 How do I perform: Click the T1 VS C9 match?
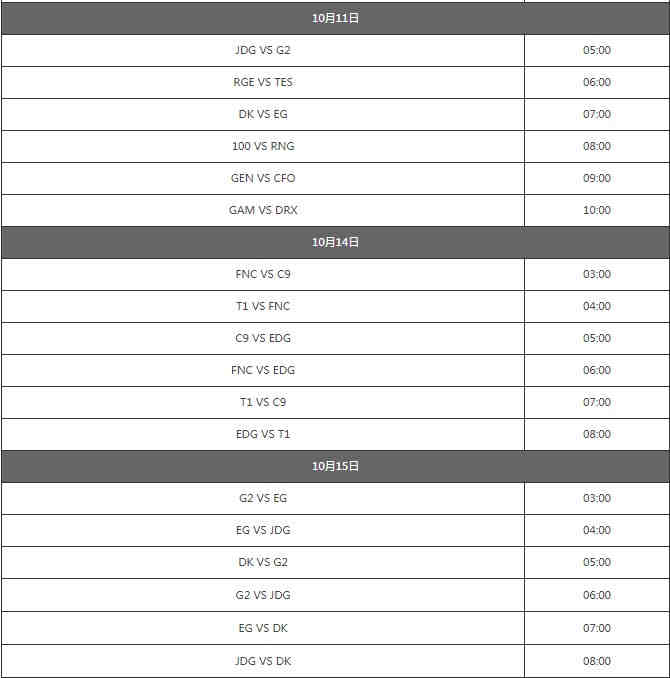point(263,402)
